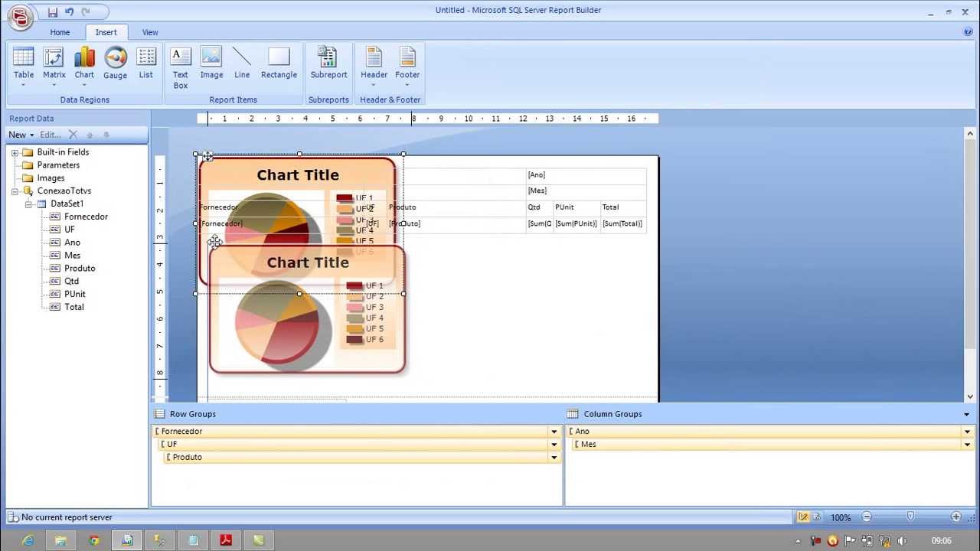Zoom out using the minus button
This screenshot has height=551, width=980.
pyautogui.click(x=867, y=517)
